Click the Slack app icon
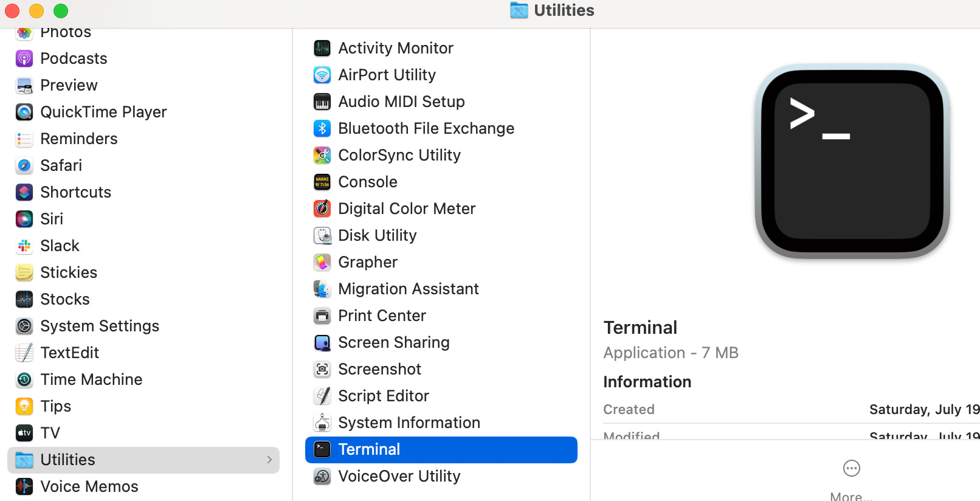 [24, 246]
